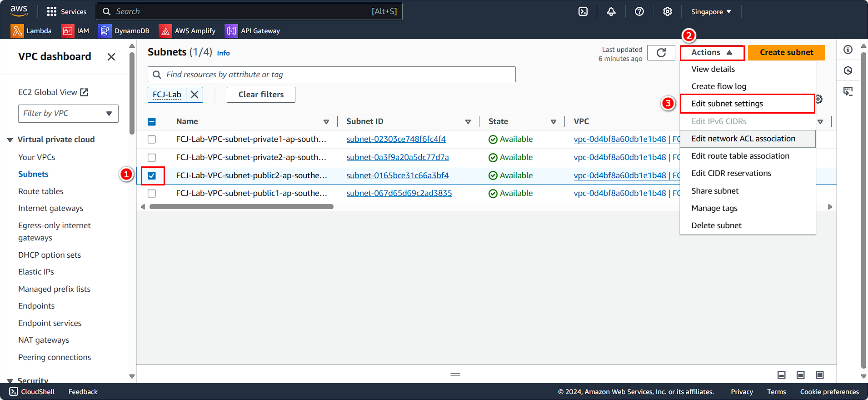Select the private2 subnet checkbox
Viewport: 868px width, 400px height.
pos(152,158)
